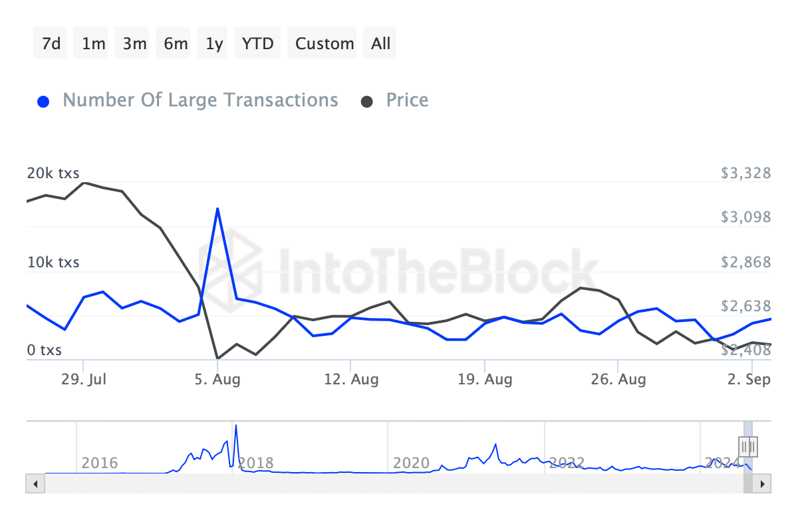This screenshot has height=532, width=798.
Task: Toggle the Number Of Large Transactions series label
Action: point(200,100)
